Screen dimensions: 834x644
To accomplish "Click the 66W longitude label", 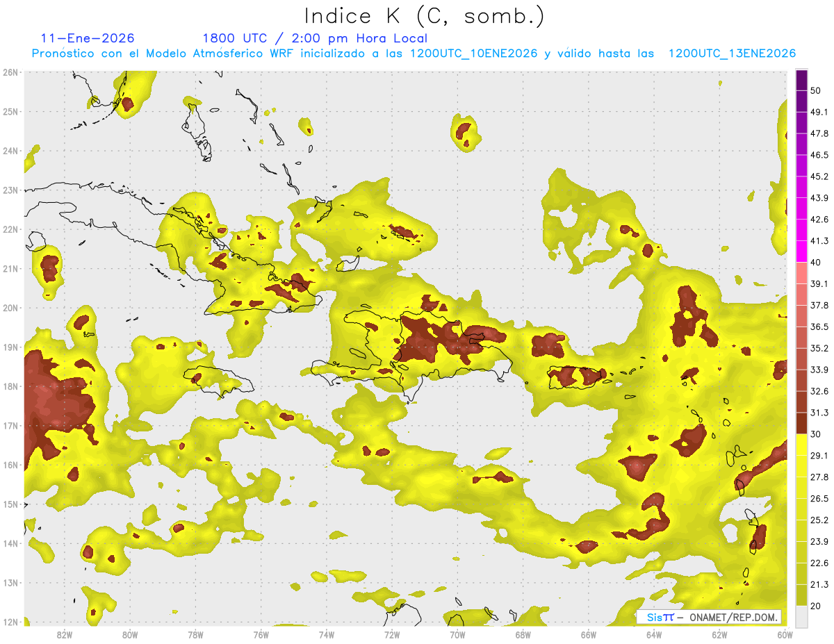I will coord(588,635).
